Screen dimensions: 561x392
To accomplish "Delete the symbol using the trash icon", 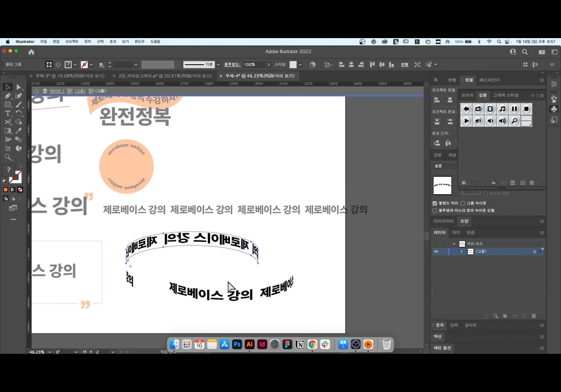I will click(532, 183).
